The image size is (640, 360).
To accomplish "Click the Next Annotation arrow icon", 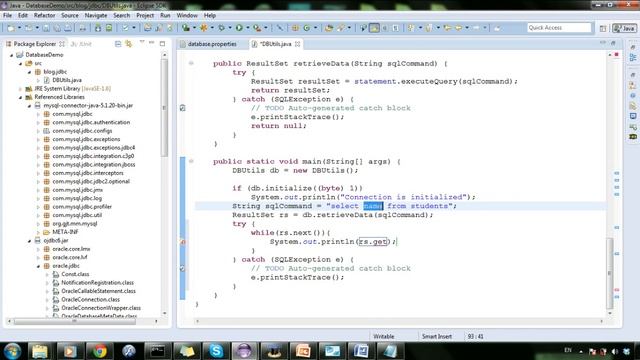I will [x=411, y=28].
